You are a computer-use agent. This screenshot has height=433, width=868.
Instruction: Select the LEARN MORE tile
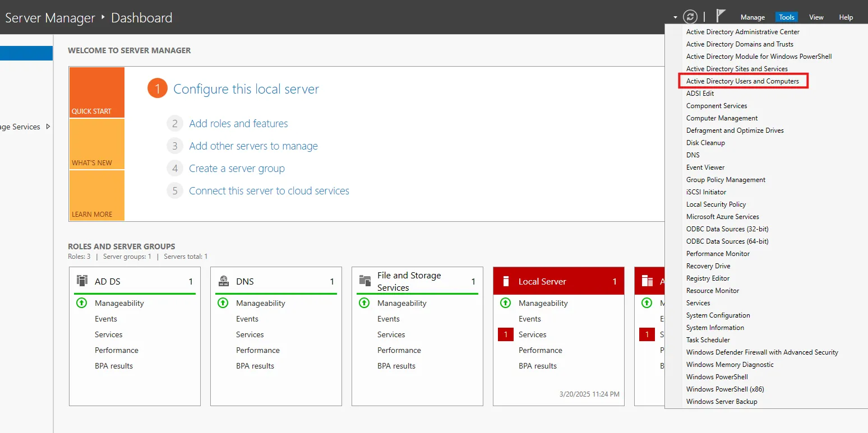click(x=96, y=195)
